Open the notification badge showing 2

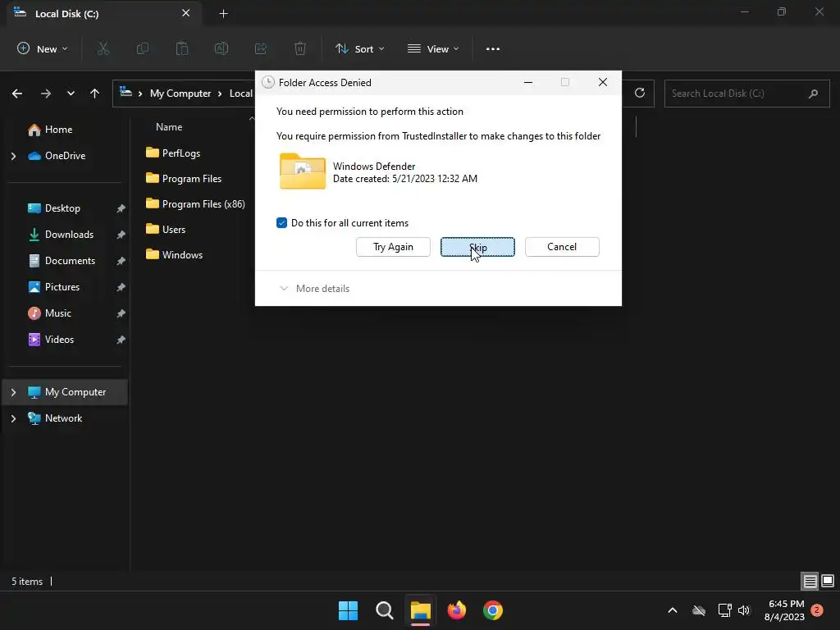click(816, 610)
